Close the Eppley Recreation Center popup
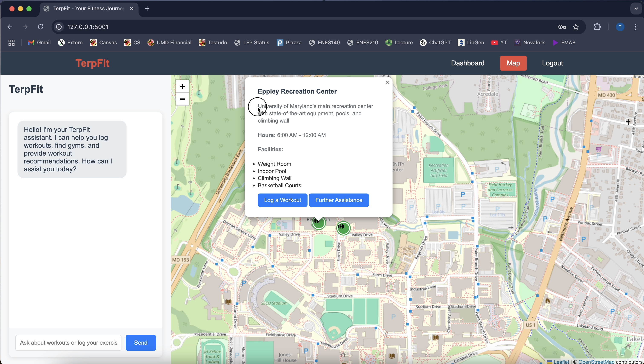Screen dimensions: 644x364 pyautogui.click(x=387, y=82)
